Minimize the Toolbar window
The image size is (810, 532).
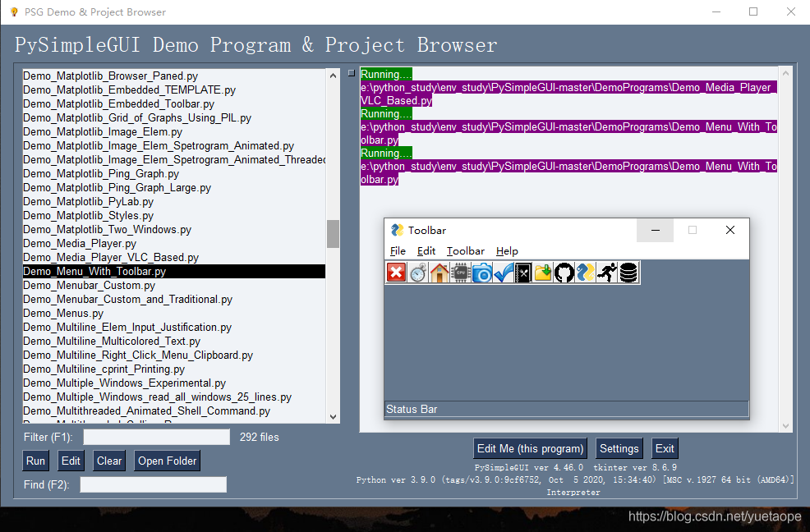(655, 231)
